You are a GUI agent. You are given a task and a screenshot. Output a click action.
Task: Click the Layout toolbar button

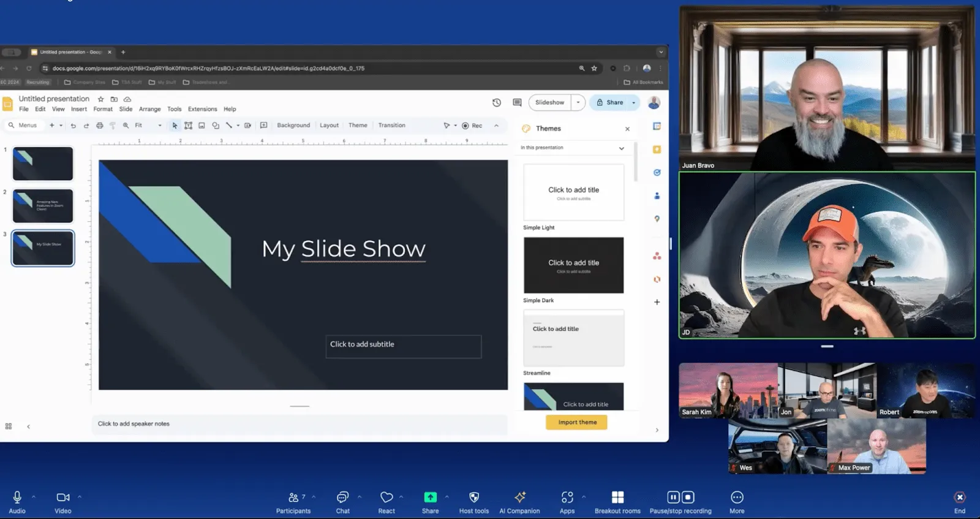tap(329, 126)
